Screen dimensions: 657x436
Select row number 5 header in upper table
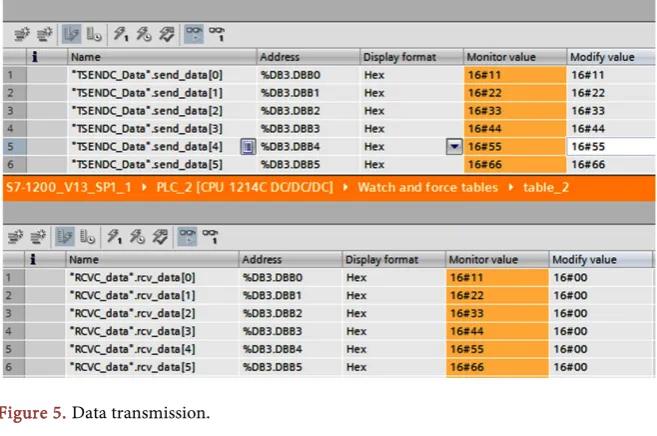click(x=14, y=147)
